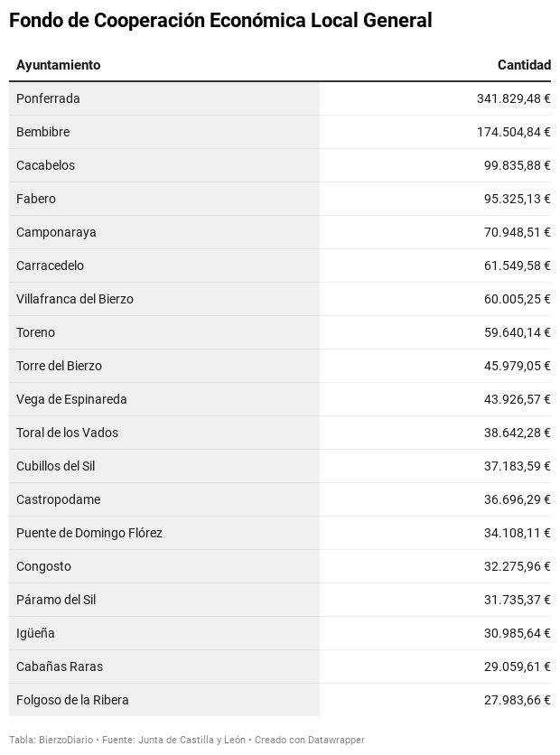Click the Ayuntamiento column header
This screenshot has height=755, width=560.
(x=59, y=65)
